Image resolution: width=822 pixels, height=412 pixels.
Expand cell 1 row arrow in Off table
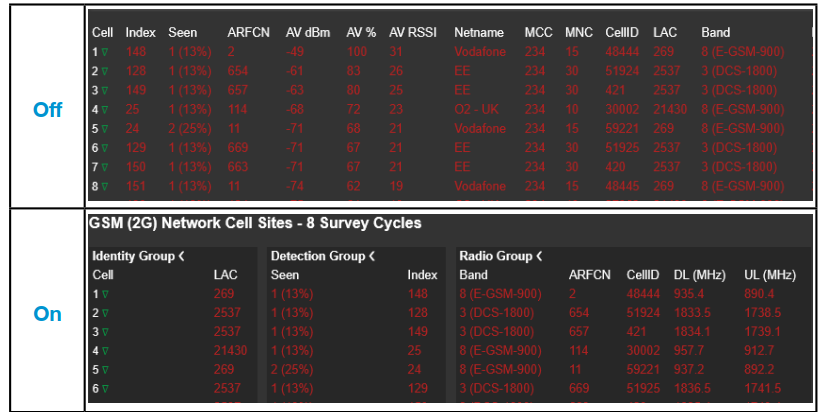coord(105,52)
